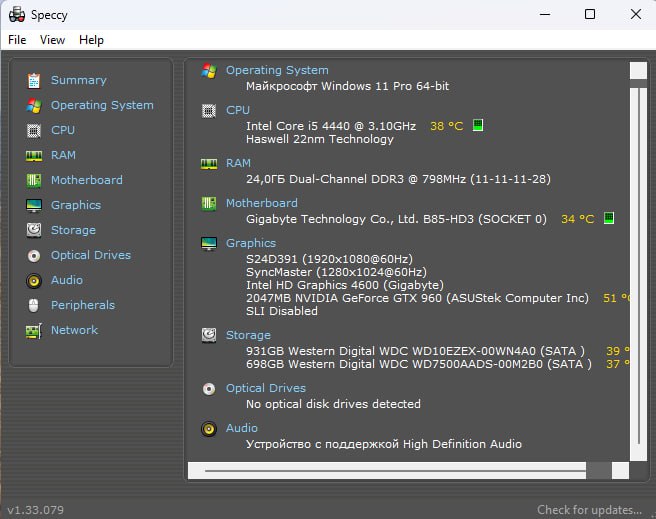
Task: Open the File menu
Action: click(17, 40)
